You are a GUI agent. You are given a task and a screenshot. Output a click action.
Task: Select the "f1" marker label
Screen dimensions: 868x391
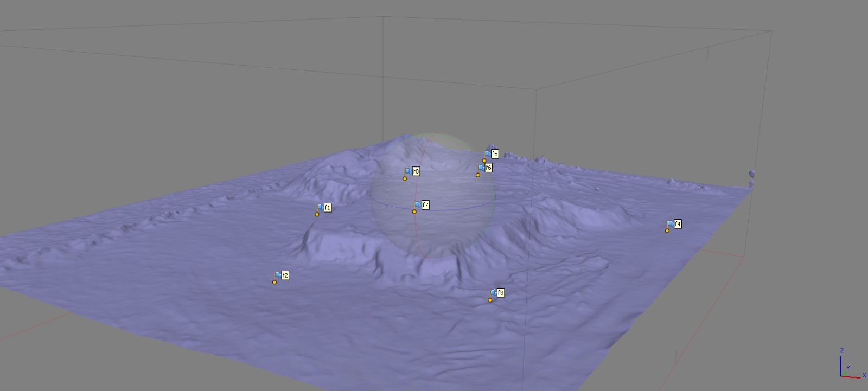(328, 207)
